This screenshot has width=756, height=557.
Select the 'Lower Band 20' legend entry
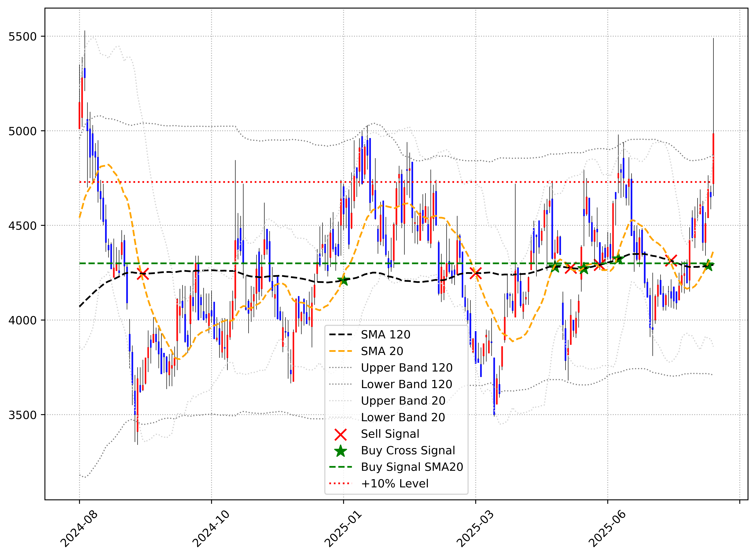(x=403, y=417)
